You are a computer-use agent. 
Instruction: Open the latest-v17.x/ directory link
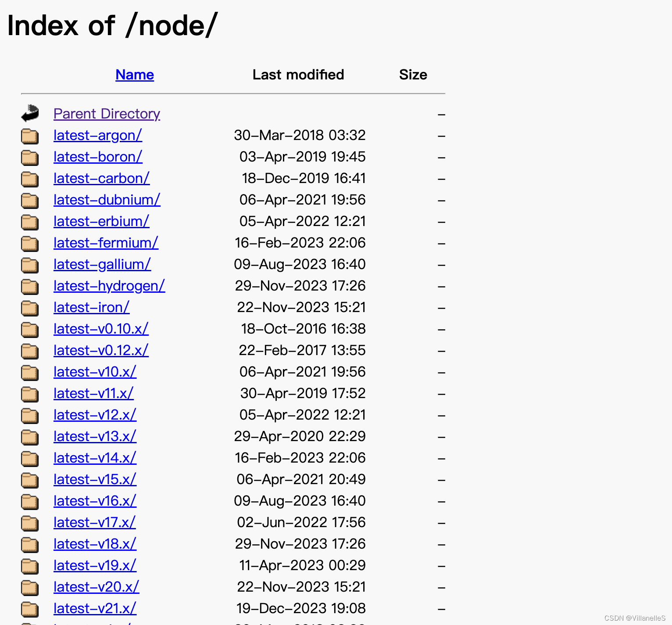click(94, 522)
